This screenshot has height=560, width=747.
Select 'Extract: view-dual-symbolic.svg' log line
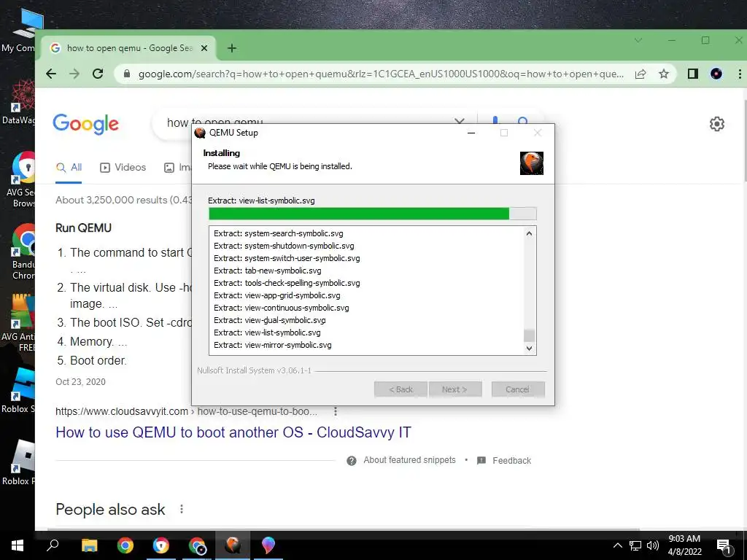click(270, 320)
